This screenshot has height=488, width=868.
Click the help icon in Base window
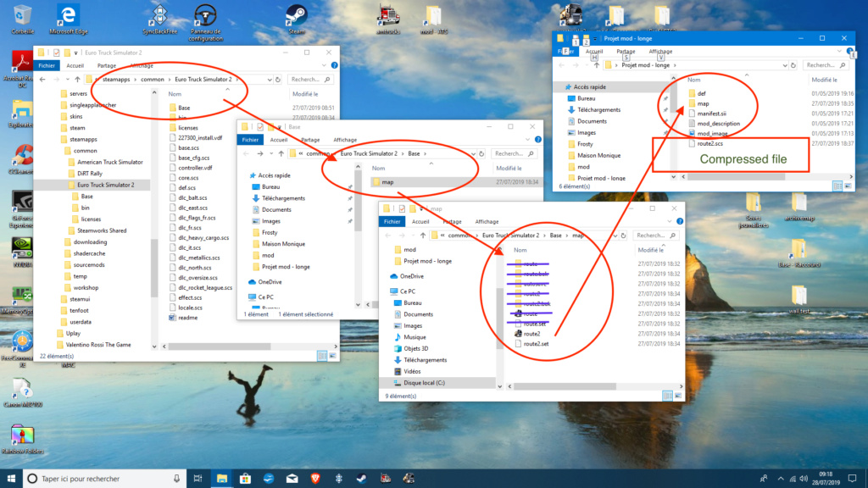coord(538,140)
